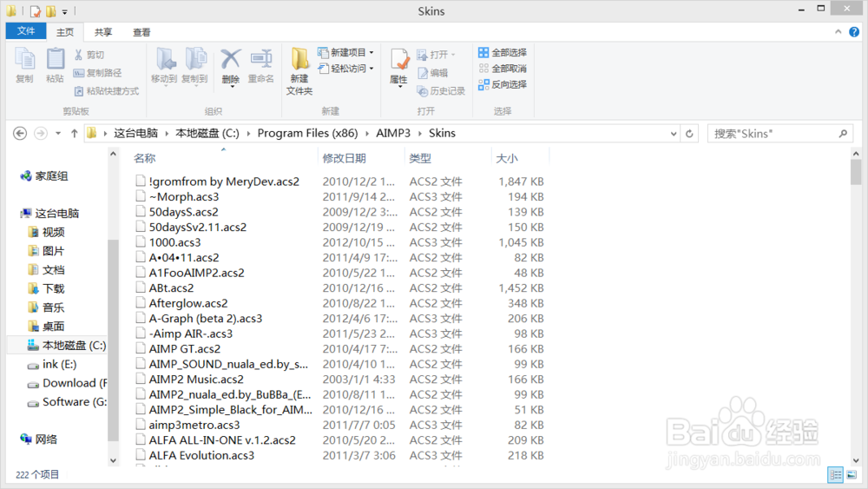Select file ~Morph.acs3

[184, 196]
